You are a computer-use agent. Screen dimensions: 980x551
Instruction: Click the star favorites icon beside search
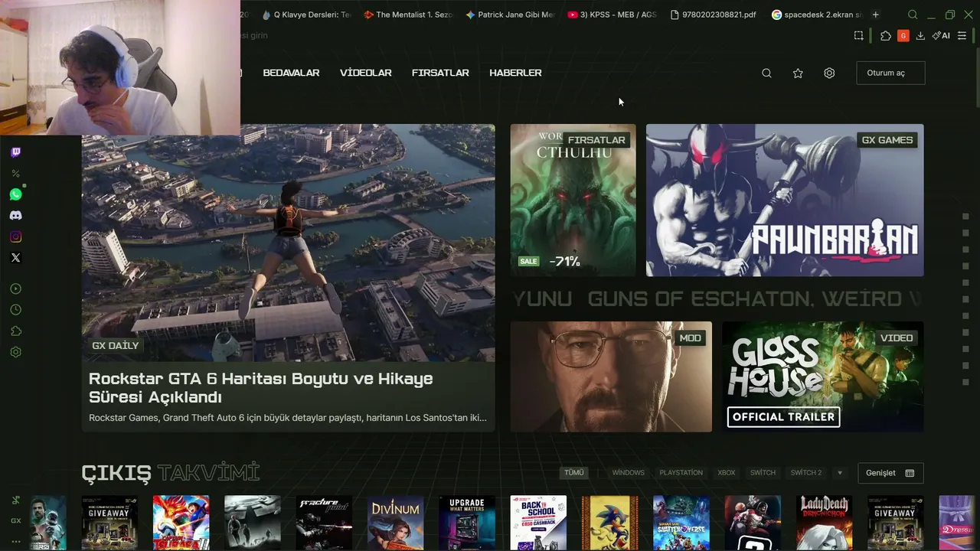click(798, 73)
